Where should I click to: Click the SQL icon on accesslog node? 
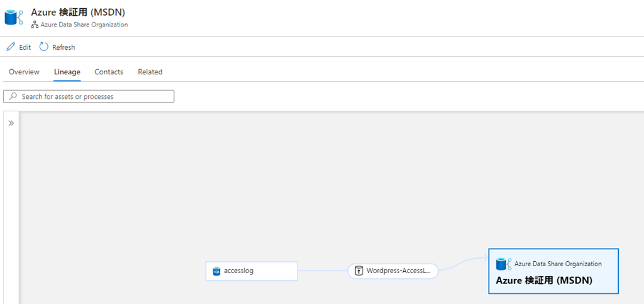pos(216,271)
